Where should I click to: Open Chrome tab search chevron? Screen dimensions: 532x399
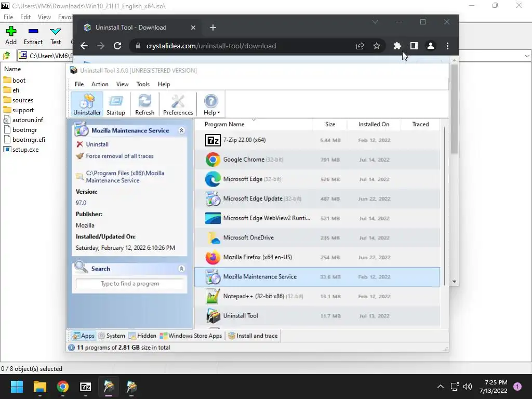375,22
